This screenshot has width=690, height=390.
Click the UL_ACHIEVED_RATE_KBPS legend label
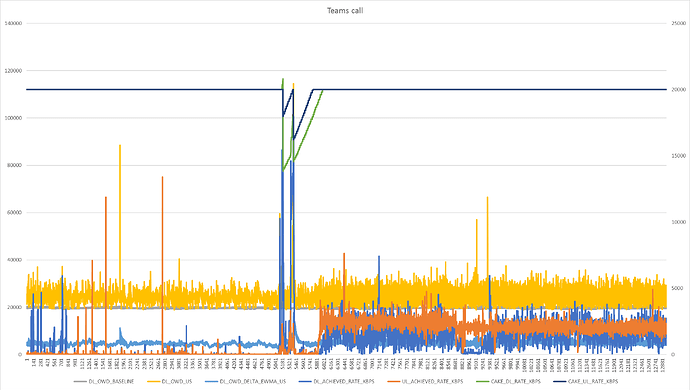[432, 381]
